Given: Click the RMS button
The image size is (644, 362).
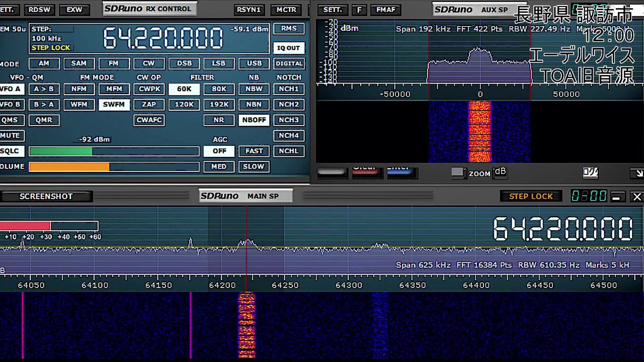Looking at the screenshot, I should (289, 29).
